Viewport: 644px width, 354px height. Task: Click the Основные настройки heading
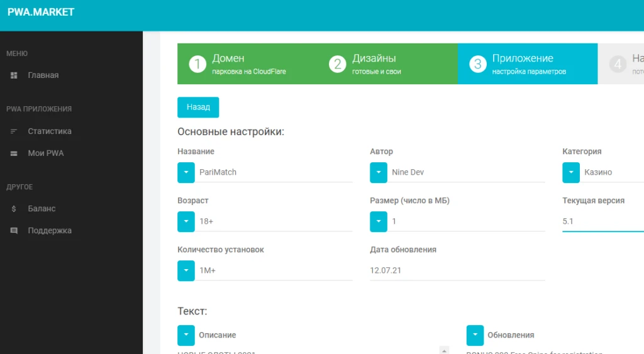pyautogui.click(x=231, y=132)
